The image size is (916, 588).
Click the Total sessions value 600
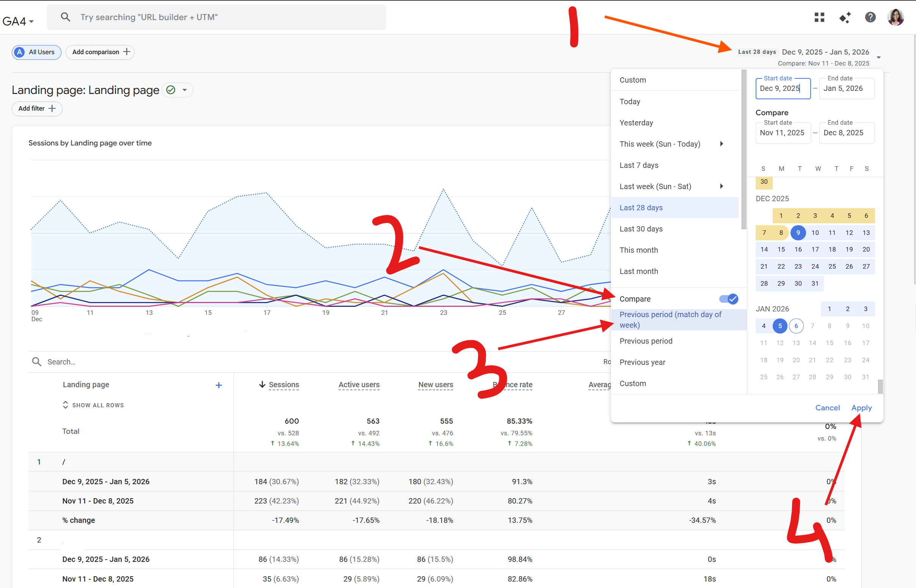click(292, 421)
